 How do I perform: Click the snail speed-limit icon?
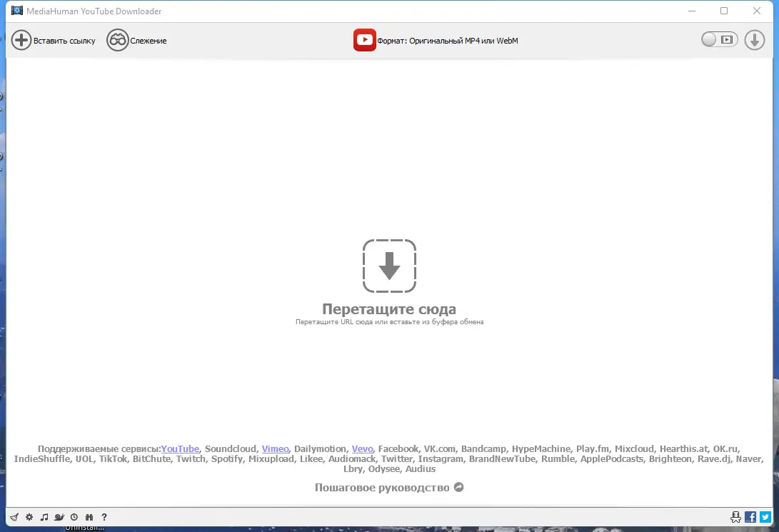59,516
